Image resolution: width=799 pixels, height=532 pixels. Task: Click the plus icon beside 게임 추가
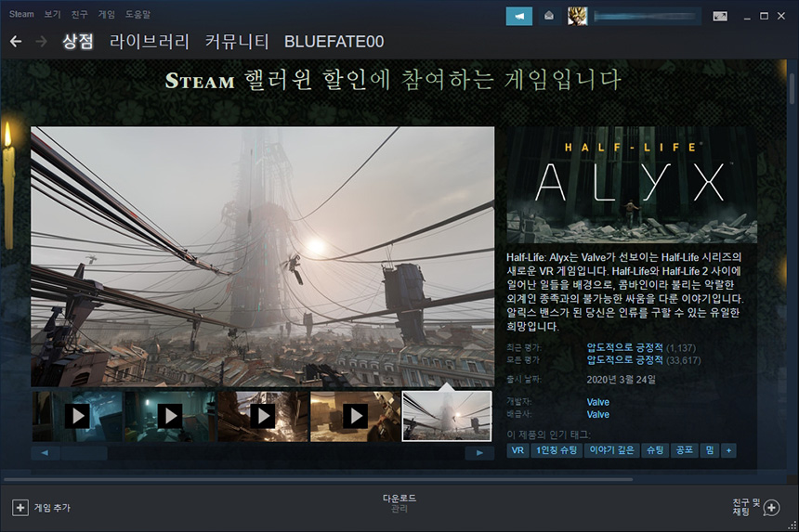(x=20, y=508)
